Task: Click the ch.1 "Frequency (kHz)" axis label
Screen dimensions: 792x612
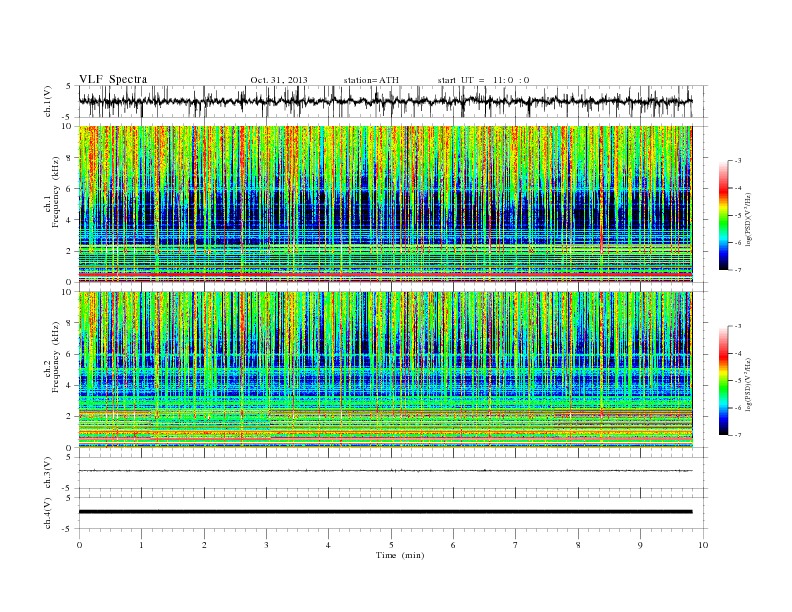Action: coord(56,192)
